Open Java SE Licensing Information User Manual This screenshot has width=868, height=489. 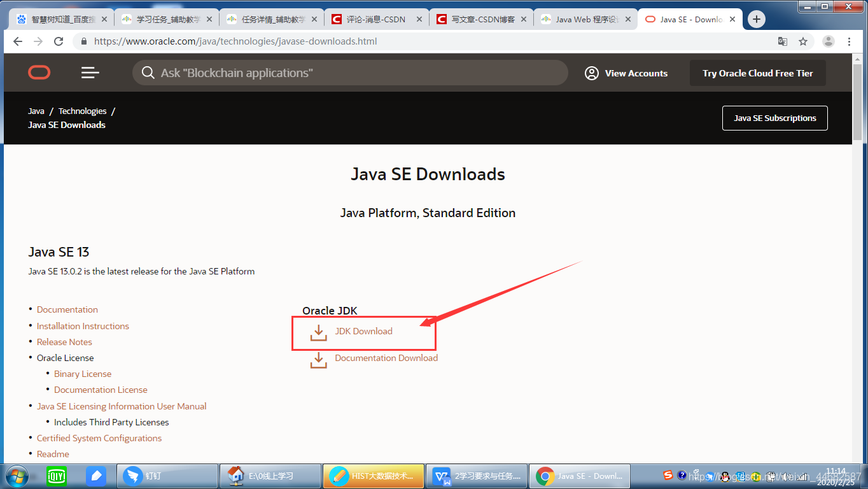coord(122,406)
